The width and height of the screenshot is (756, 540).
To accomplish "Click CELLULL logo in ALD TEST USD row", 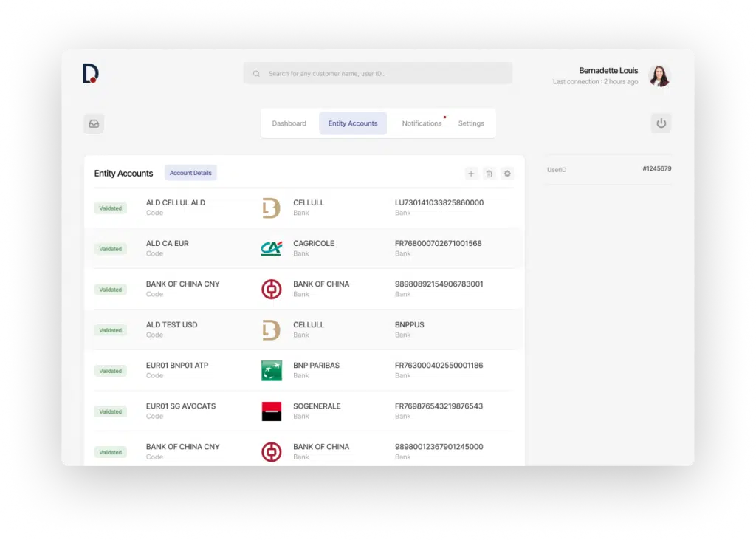I will 271,330.
